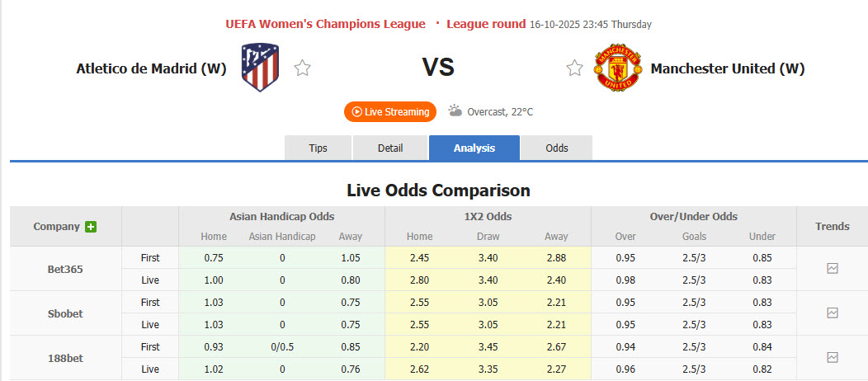Click the green plus icon beside Company
This screenshot has height=381, width=868.
(x=91, y=227)
